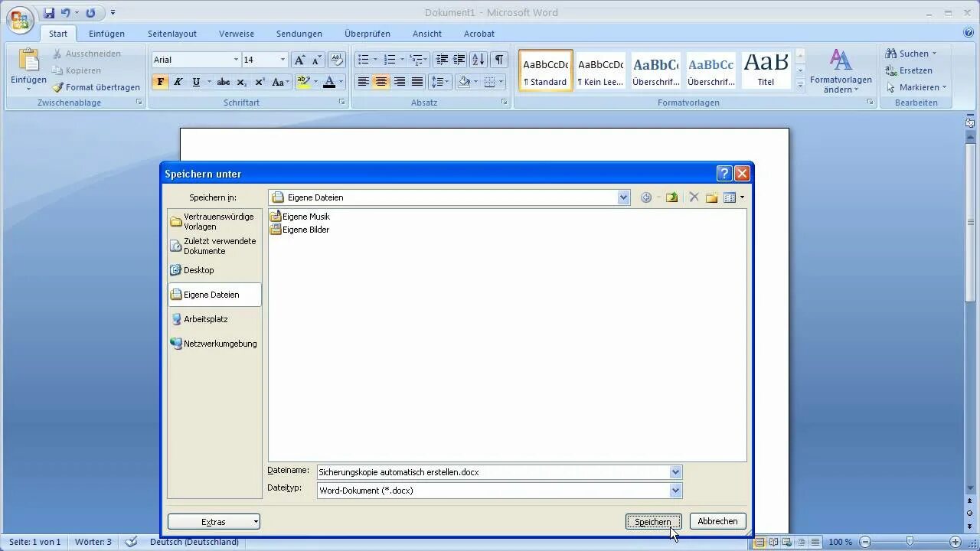Select the Eigene Musik folder
Screen dimensions: 980x551
pyautogui.click(x=299, y=217)
